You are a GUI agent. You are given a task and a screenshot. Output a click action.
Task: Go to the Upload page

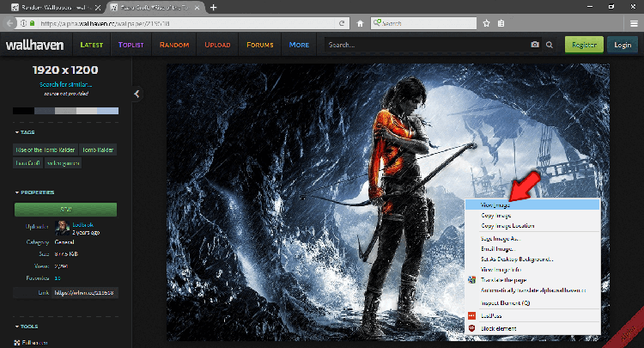217,45
